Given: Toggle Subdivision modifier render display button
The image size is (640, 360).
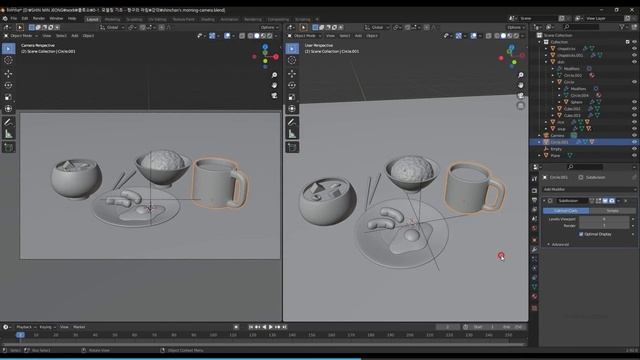Looking at the screenshot, I should (611, 201).
